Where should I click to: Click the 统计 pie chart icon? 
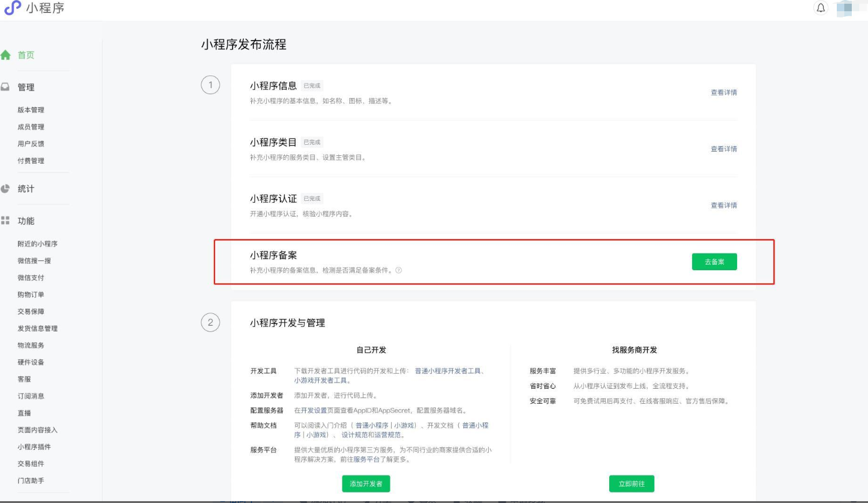[6, 188]
